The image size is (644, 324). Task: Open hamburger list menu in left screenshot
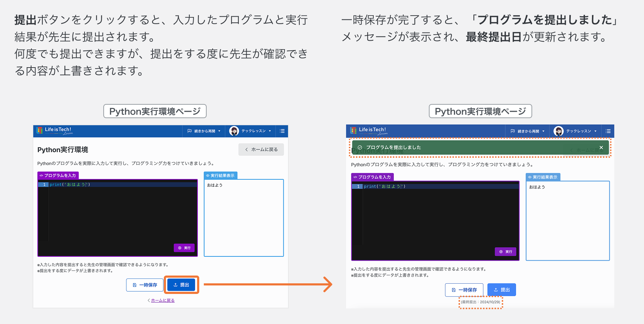click(x=282, y=131)
